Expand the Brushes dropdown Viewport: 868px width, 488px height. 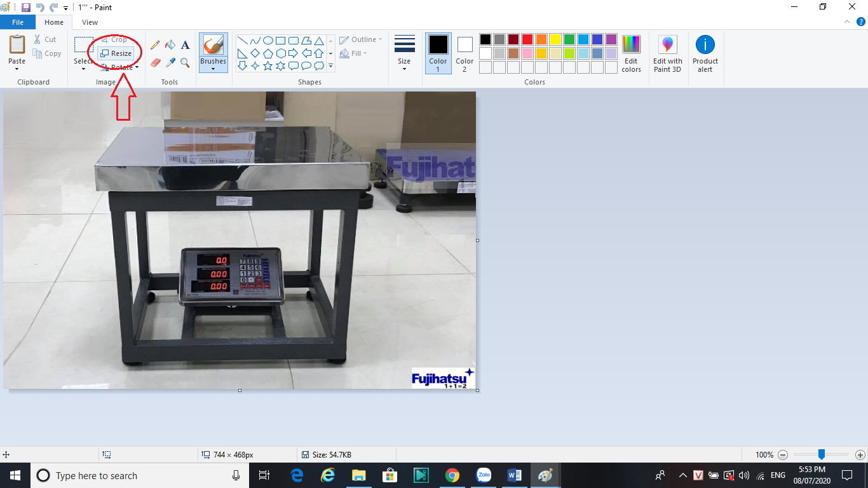(x=213, y=69)
